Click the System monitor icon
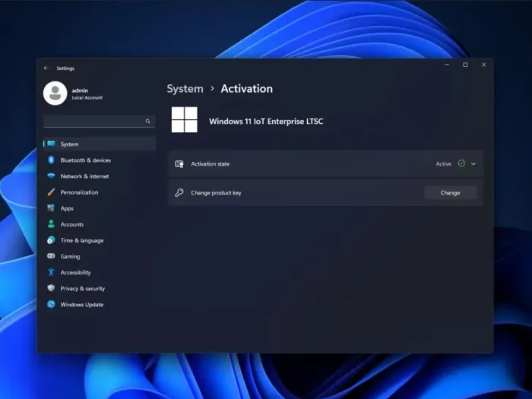This screenshot has width=532, height=399. [51, 144]
